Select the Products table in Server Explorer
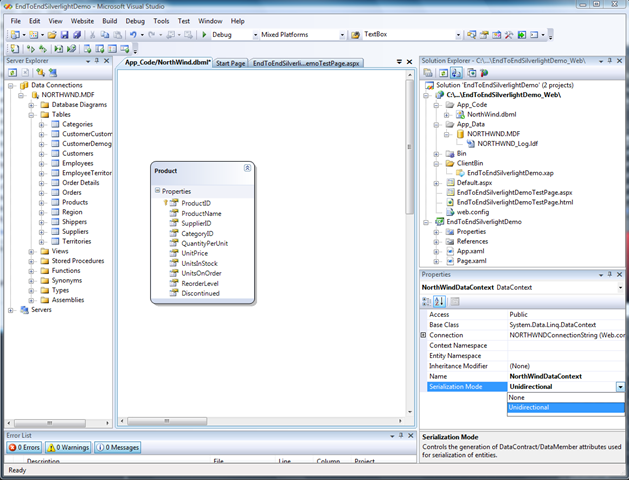The height and width of the screenshot is (480, 629). click(75, 202)
